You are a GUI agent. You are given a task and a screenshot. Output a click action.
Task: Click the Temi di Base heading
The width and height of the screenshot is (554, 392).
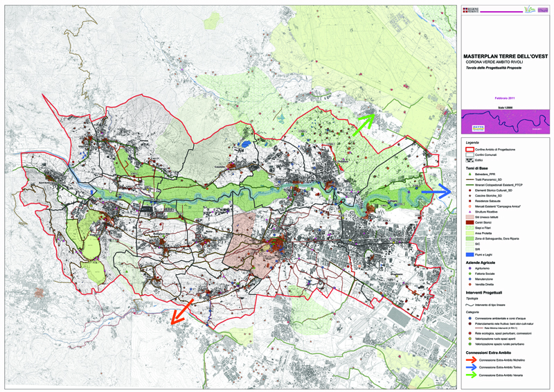pyautogui.click(x=476, y=168)
